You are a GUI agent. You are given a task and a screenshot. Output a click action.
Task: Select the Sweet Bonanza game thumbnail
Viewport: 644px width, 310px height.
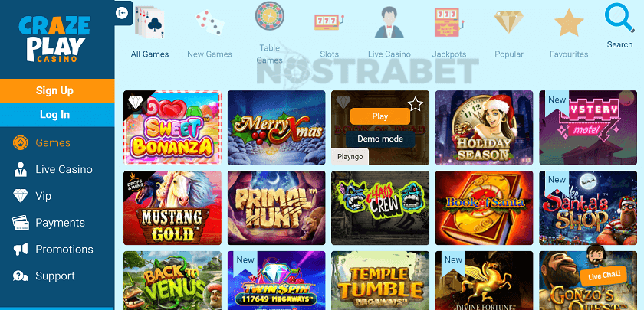click(172, 128)
